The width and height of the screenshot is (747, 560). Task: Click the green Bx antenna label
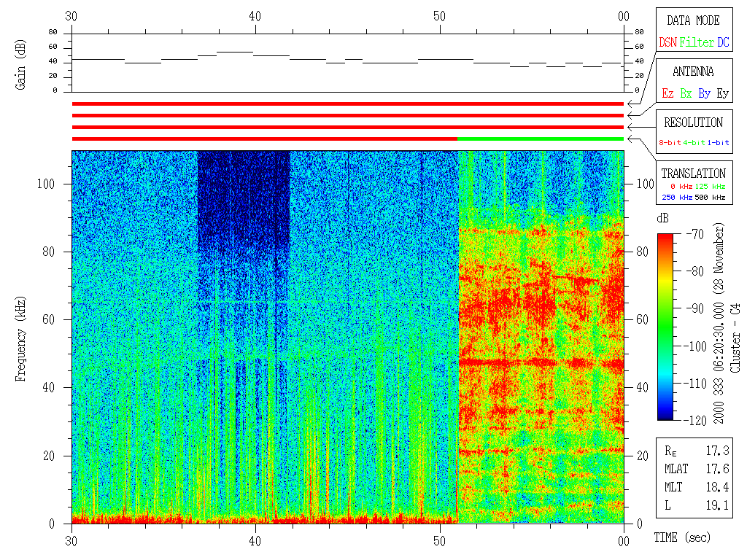tap(686, 94)
